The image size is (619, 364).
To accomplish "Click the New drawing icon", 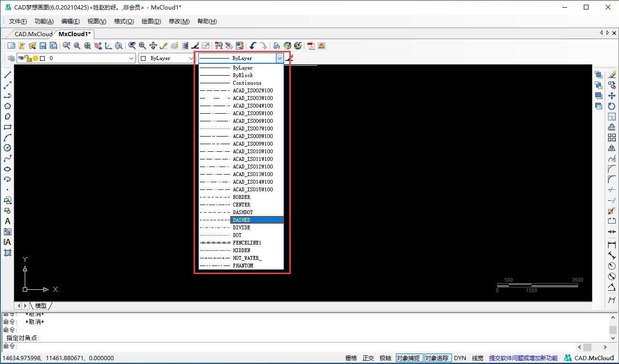I will pos(11,46).
